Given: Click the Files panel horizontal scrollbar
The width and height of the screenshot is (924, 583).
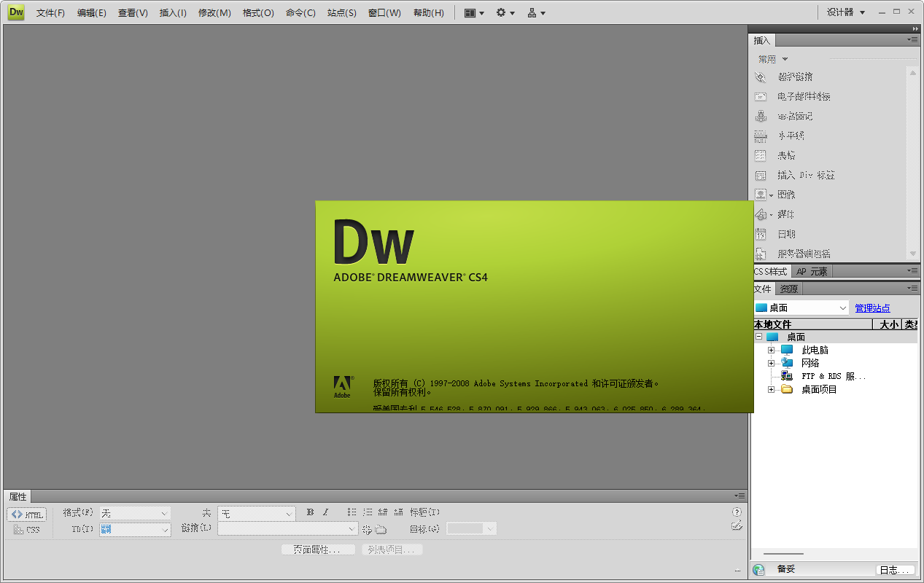Looking at the screenshot, I should point(783,554).
